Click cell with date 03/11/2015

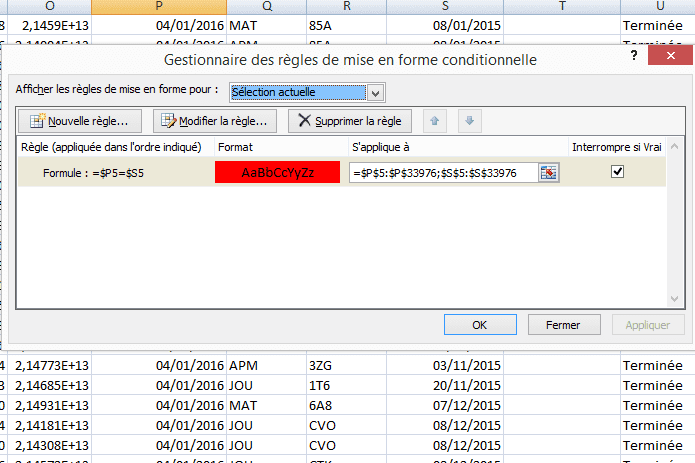445,366
